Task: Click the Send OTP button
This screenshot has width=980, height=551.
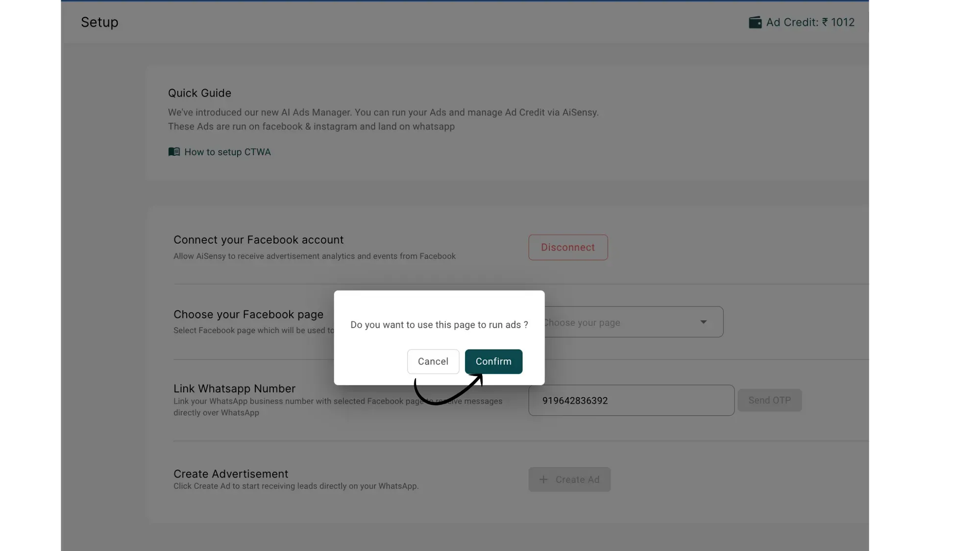Action: [769, 400]
